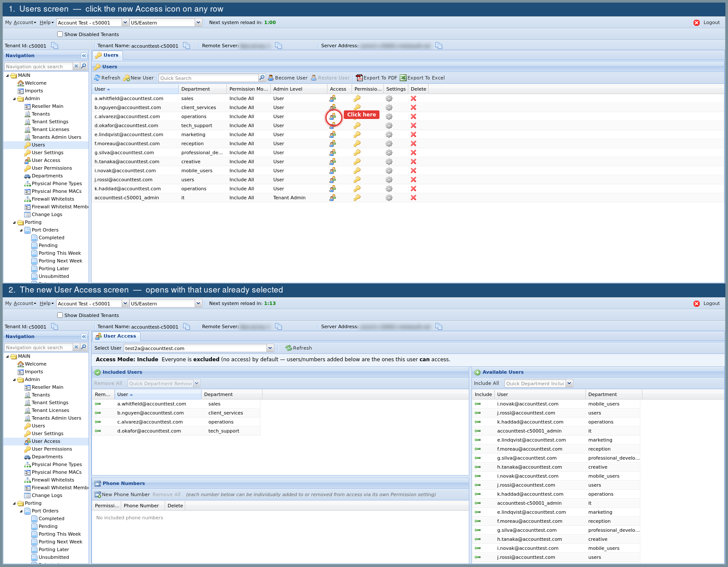Open US/Eastern timezone dropdown in Users screen
Screen dimensions: 728x567
click(198, 22)
